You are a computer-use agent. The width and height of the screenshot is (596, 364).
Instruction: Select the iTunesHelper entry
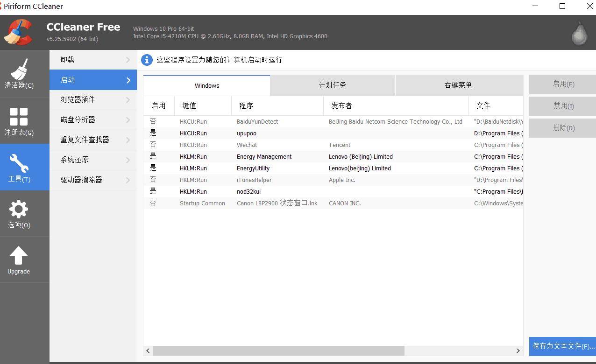pyautogui.click(x=333, y=180)
